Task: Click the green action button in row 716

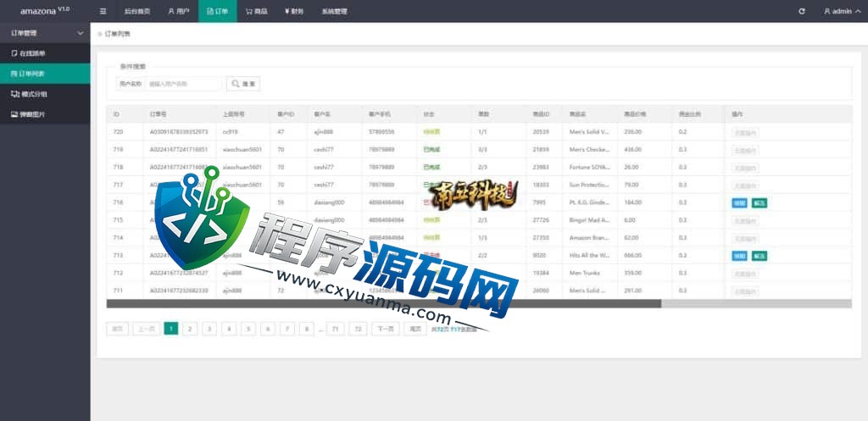Action: click(759, 203)
